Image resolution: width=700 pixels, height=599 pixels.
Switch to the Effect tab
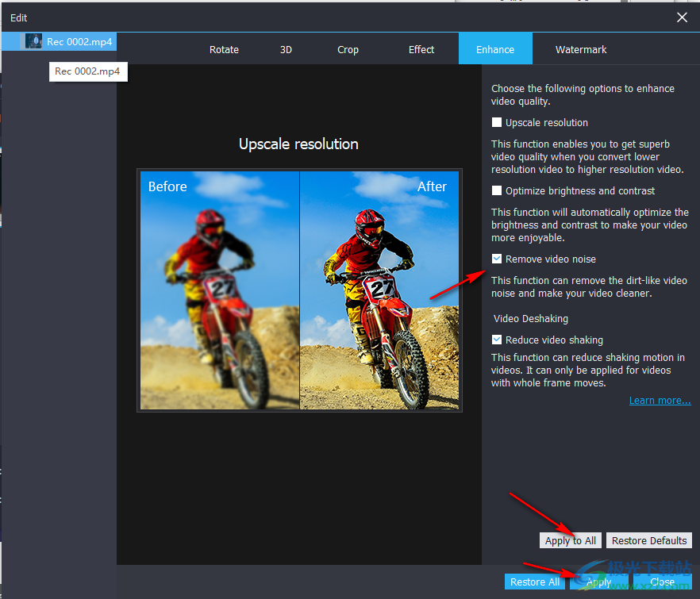pos(421,49)
